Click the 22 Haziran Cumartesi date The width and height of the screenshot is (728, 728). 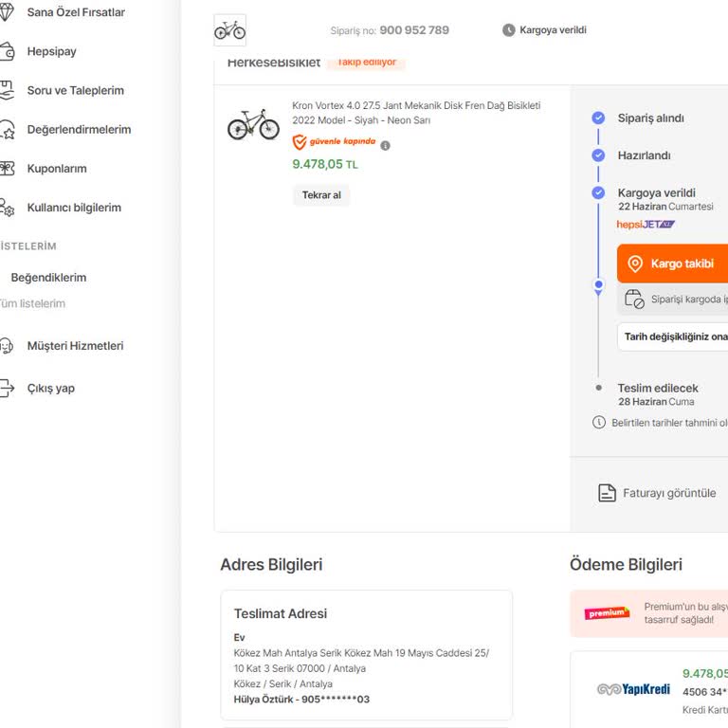tap(665, 207)
